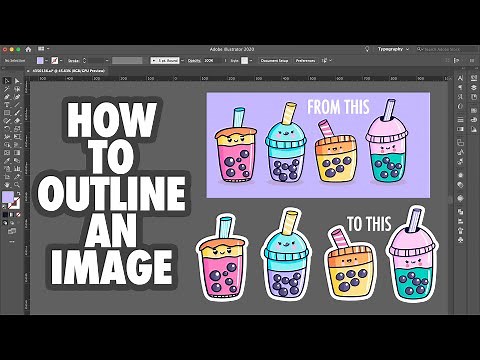Image resolution: width=480 pixels, height=360 pixels.
Task: Enable Draw Normal mode
Action: tap(6, 223)
